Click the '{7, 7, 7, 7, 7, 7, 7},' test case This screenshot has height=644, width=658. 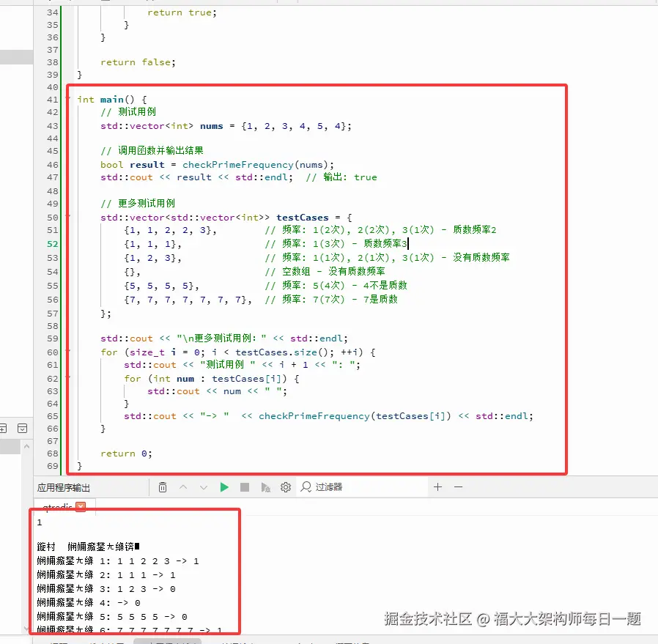[x=188, y=300]
